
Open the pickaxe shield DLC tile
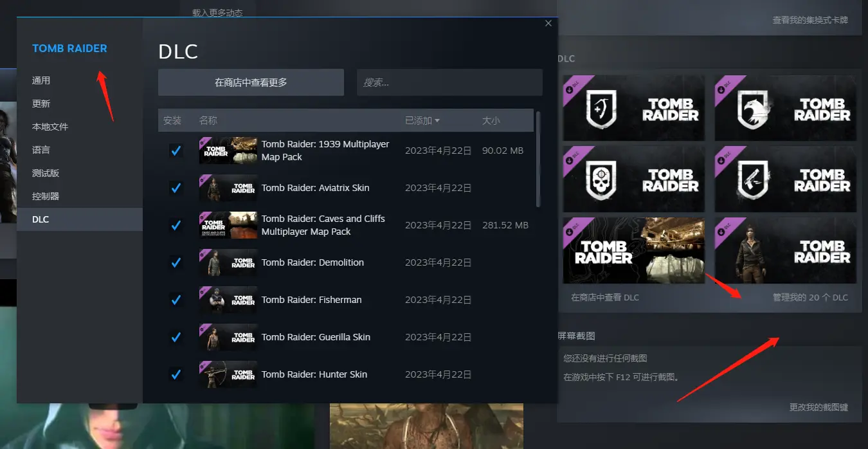pyautogui.click(x=634, y=109)
